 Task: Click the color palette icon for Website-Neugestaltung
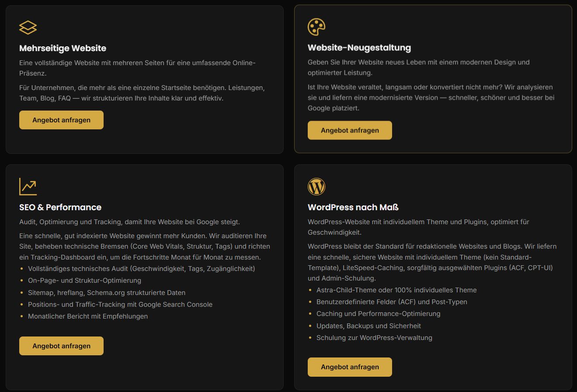(316, 27)
